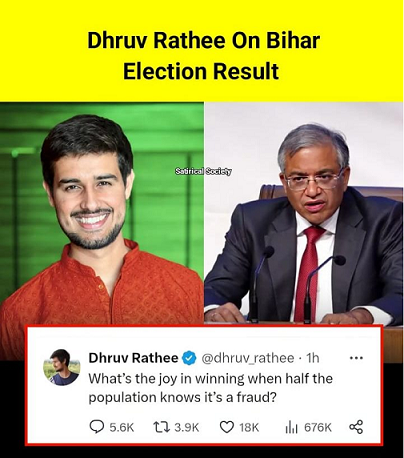
Task: Like the tweet with heart icon
Action: point(227,427)
